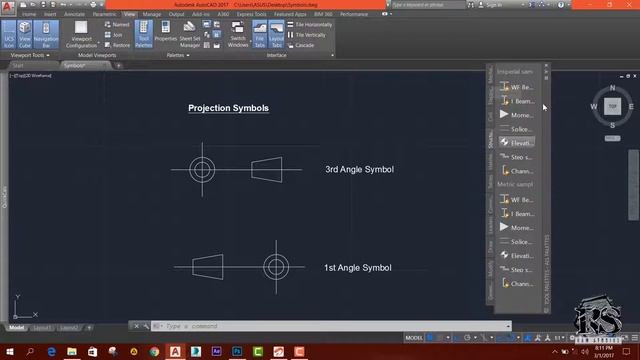Open After Effects from taskbar
640x360 pixels.
point(216,351)
